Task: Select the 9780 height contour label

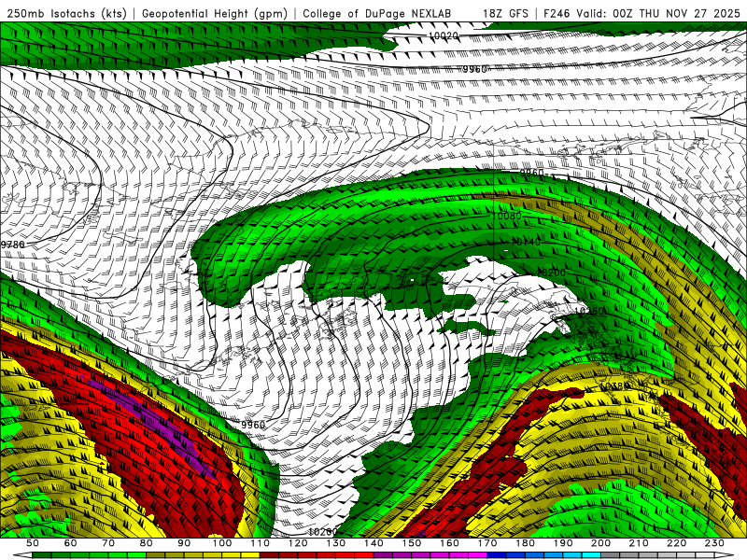Action: pyautogui.click(x=12, y=245)
